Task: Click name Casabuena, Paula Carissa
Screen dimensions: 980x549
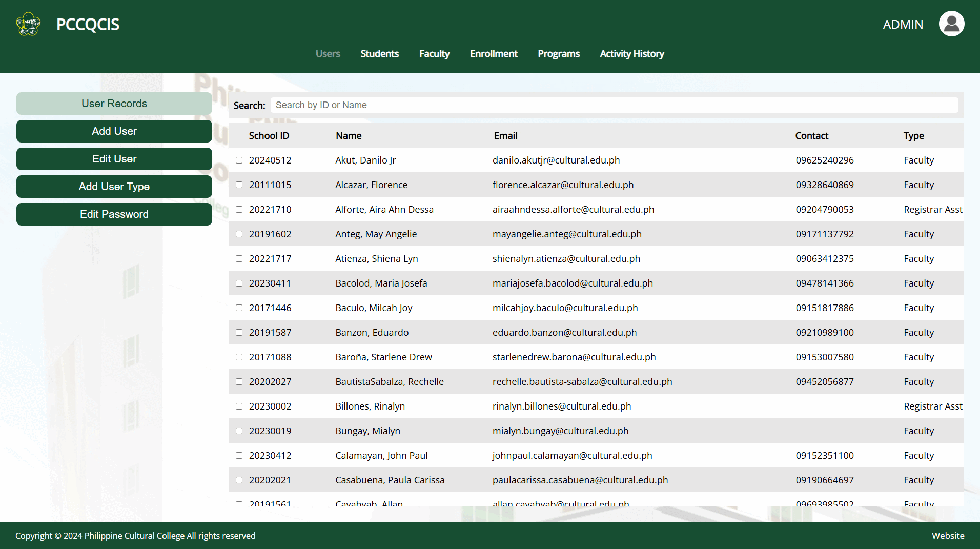Action: 390,480
